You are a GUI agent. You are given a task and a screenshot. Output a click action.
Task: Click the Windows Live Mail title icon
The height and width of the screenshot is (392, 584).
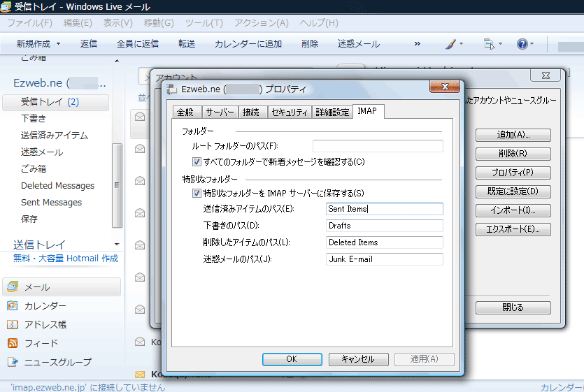point(6,6)
